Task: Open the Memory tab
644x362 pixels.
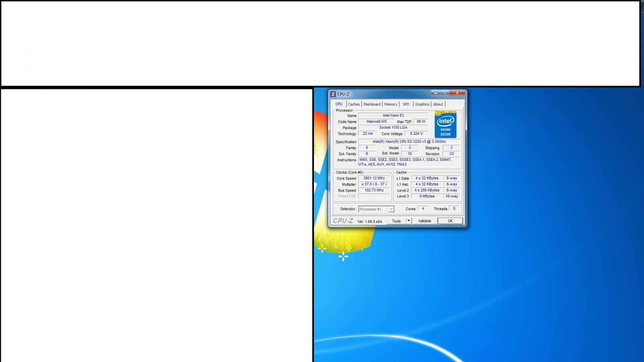Action: click(391, 105)
